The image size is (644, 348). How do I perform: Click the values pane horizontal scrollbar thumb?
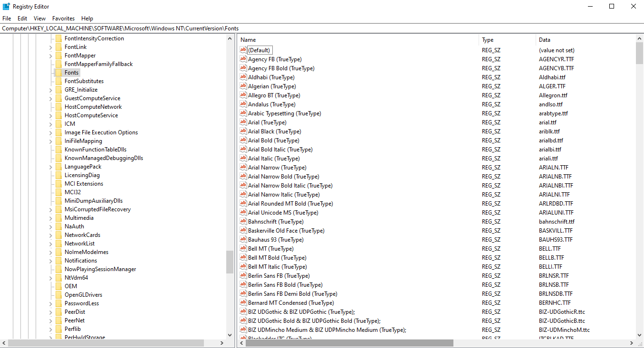pos(349,343)
